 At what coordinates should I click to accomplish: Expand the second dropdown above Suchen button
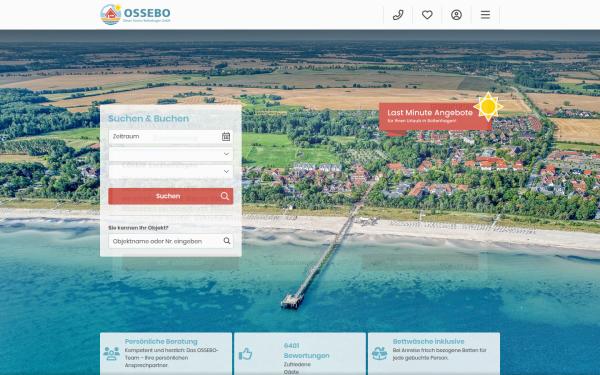[x=171, y=171]
